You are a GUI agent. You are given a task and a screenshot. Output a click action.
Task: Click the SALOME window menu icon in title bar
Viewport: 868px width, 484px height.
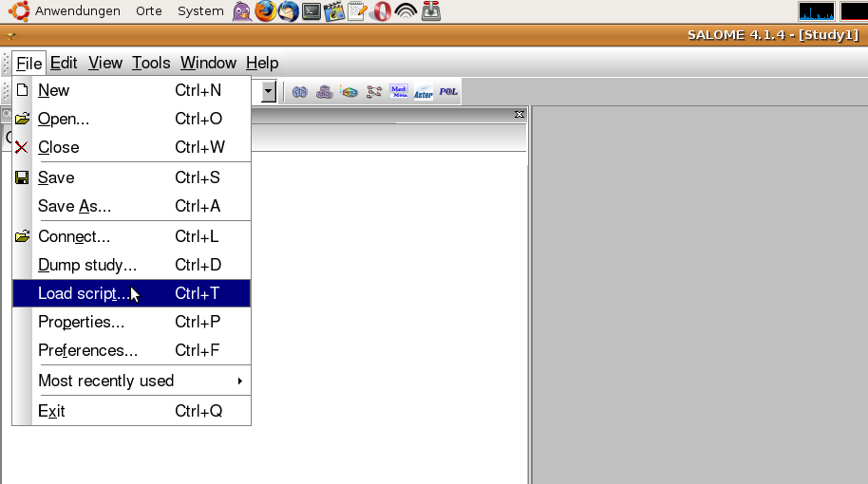(10, 36)
